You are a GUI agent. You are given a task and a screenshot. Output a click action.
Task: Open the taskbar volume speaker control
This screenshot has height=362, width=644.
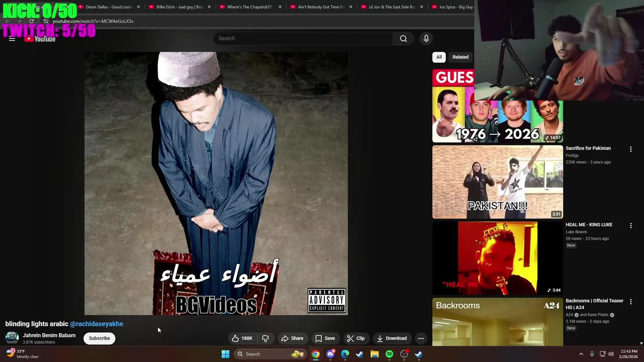[611, 354]
